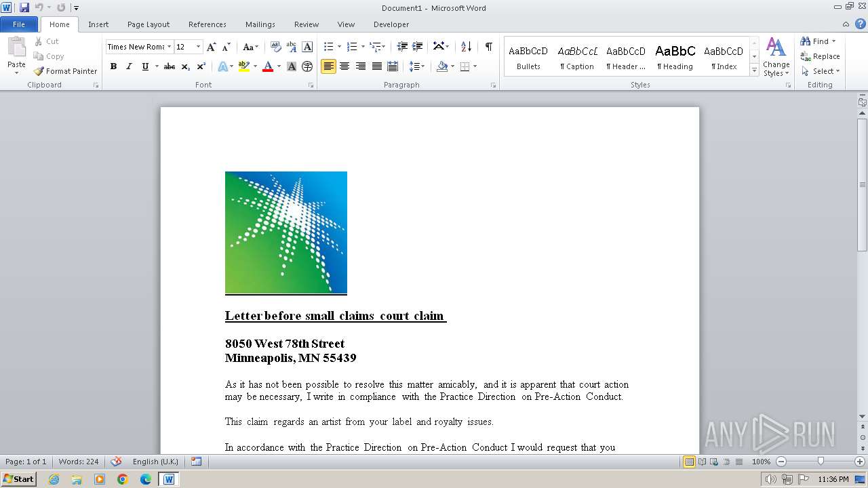The width and height of the screenshot is (868, 488).
Task: Click the Copy button
Action: (x=50, y=56)
